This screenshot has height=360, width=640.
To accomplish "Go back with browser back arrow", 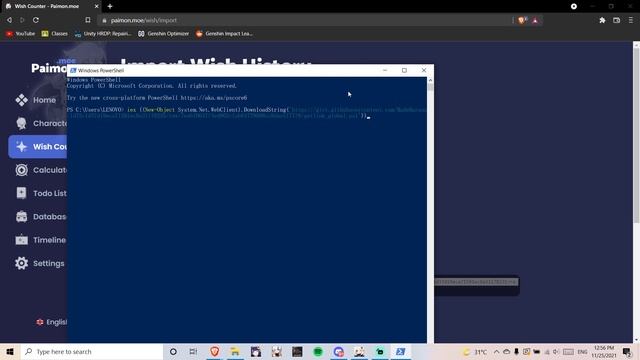I will point(9,20).
